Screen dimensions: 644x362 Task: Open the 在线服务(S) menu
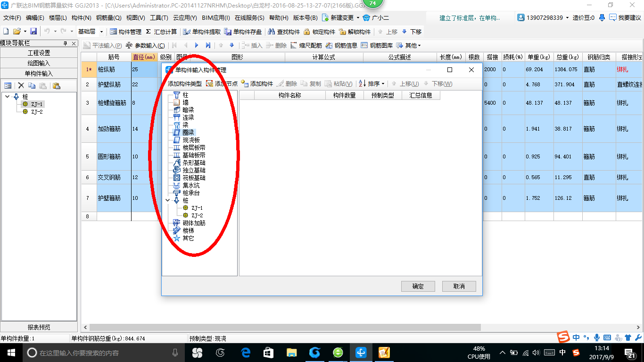click(249, 17)
